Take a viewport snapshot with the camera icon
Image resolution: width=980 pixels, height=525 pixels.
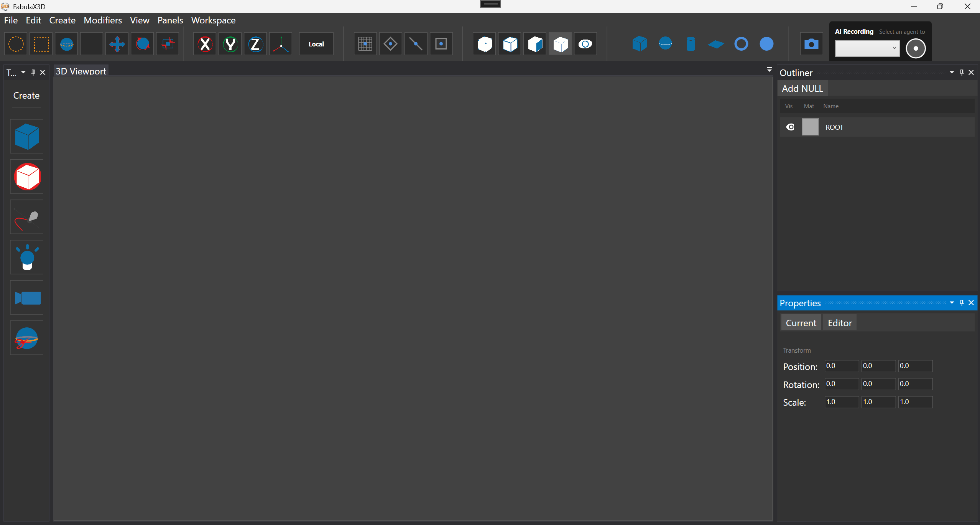point(812,44)
